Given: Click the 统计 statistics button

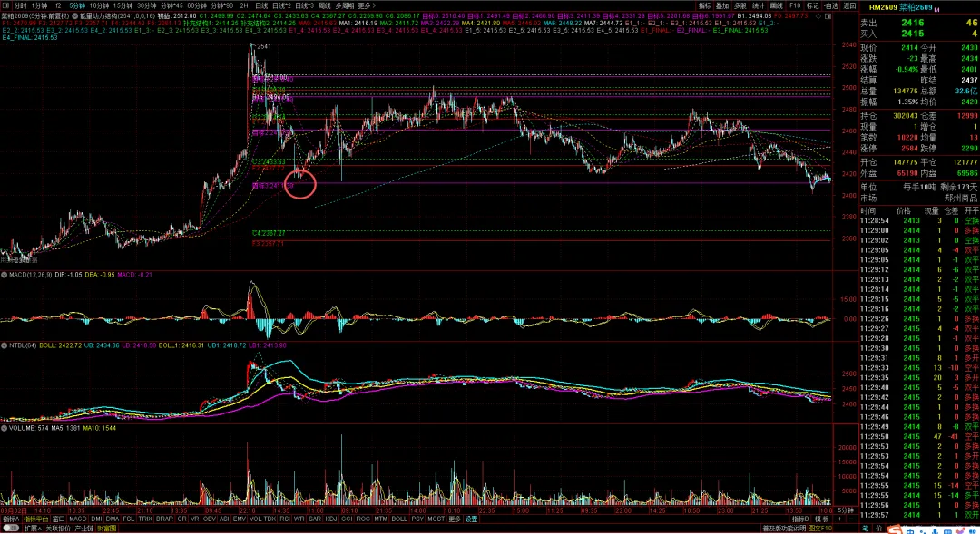Looking at the screenshot, I should coord(758,5).
